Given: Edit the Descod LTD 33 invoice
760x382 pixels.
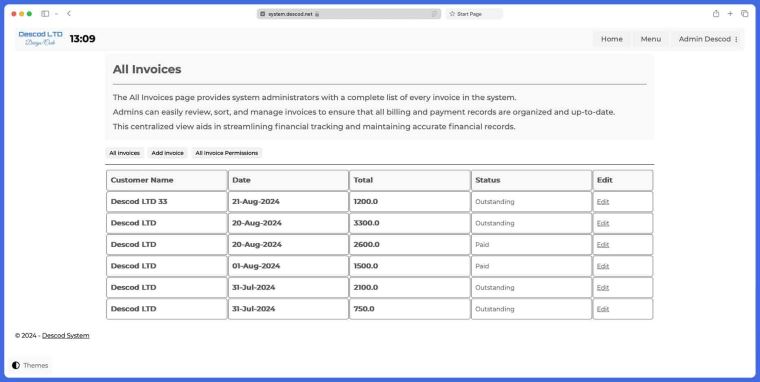Looking at the screenshot, I should 602,202.
